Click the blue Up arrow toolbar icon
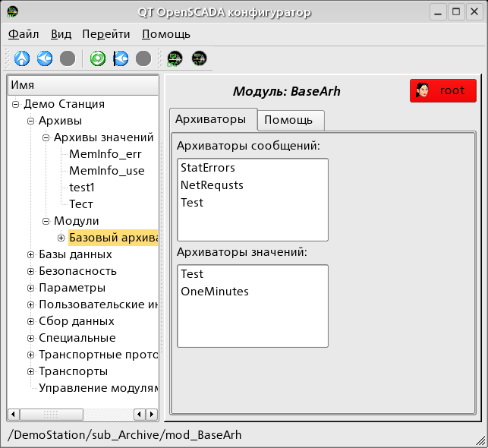488x448 pixels. (22, 58)
